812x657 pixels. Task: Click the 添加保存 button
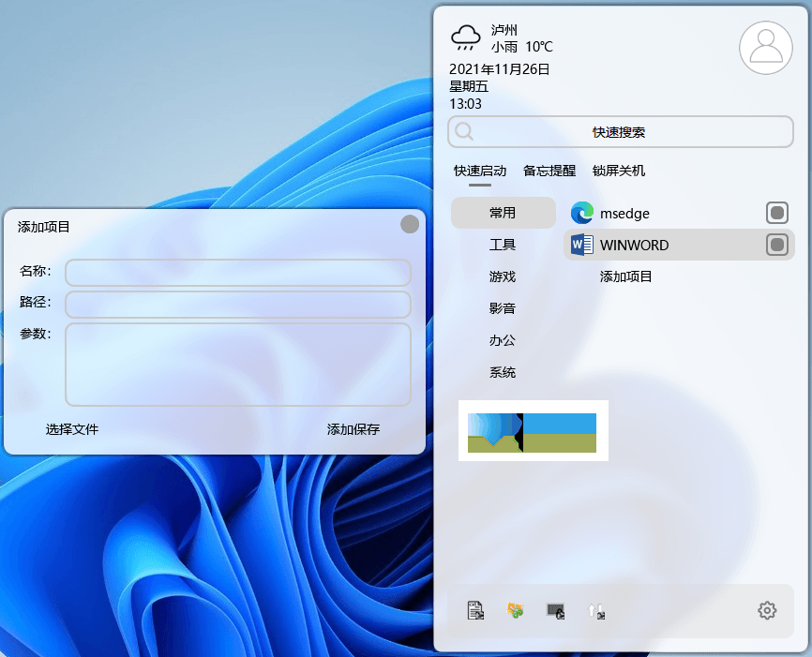click(353, 429)
